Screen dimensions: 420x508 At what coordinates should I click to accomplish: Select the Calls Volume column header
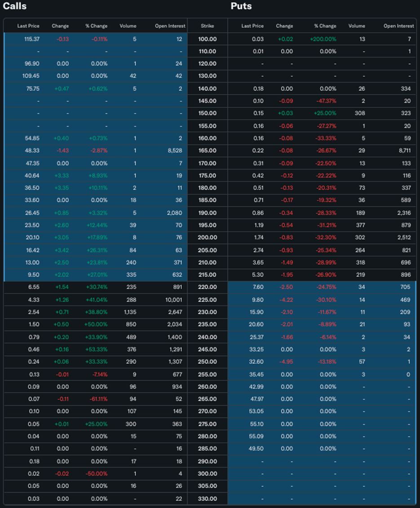[128, 26]
